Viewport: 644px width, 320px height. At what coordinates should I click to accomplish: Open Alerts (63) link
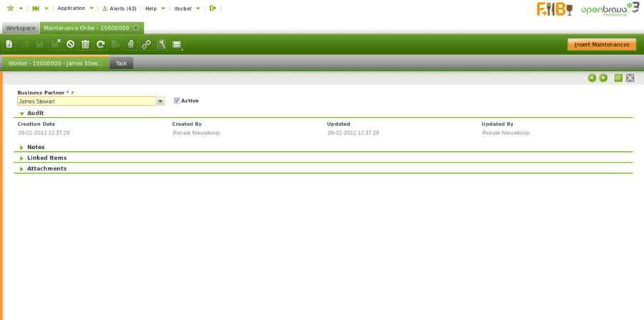119,8
